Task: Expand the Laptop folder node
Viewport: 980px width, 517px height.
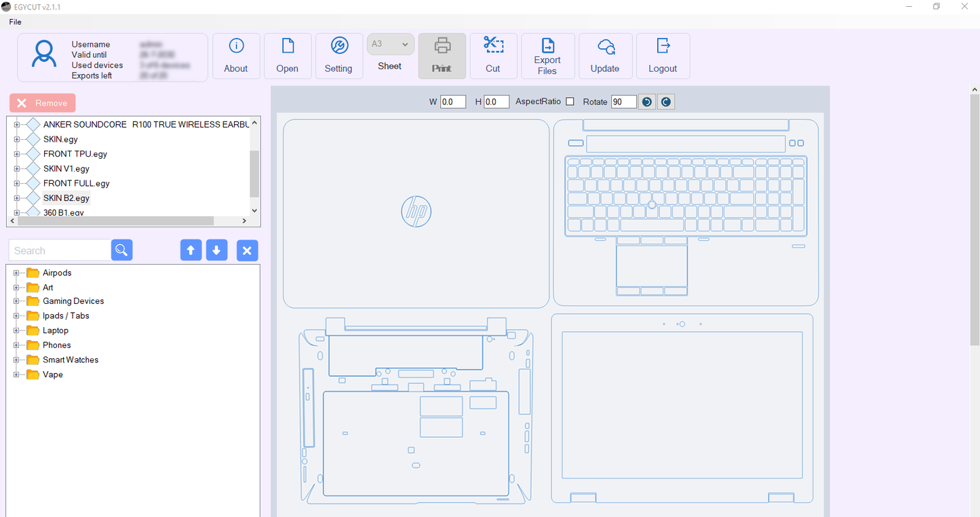Action: 16,330
